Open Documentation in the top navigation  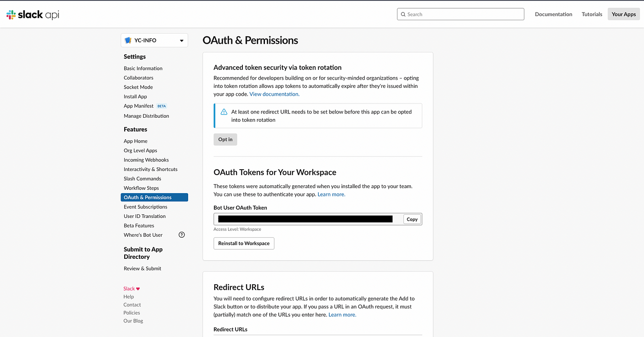point(553,14)
